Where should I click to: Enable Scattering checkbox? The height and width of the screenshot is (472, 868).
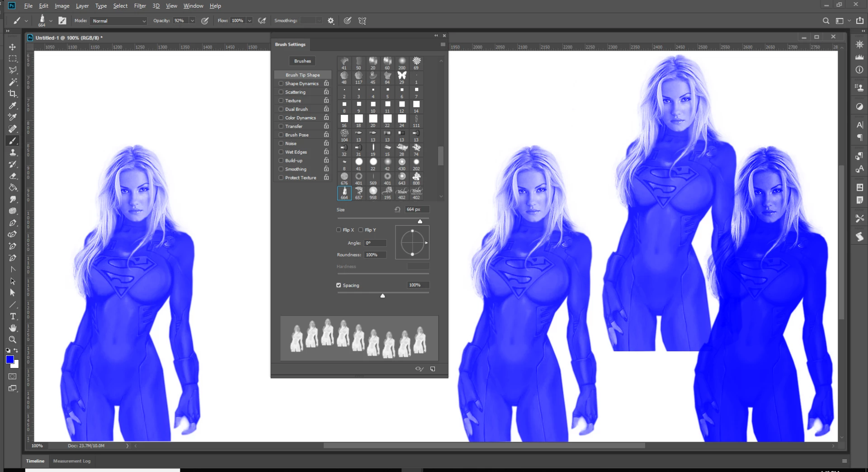[x=281, y=92]
